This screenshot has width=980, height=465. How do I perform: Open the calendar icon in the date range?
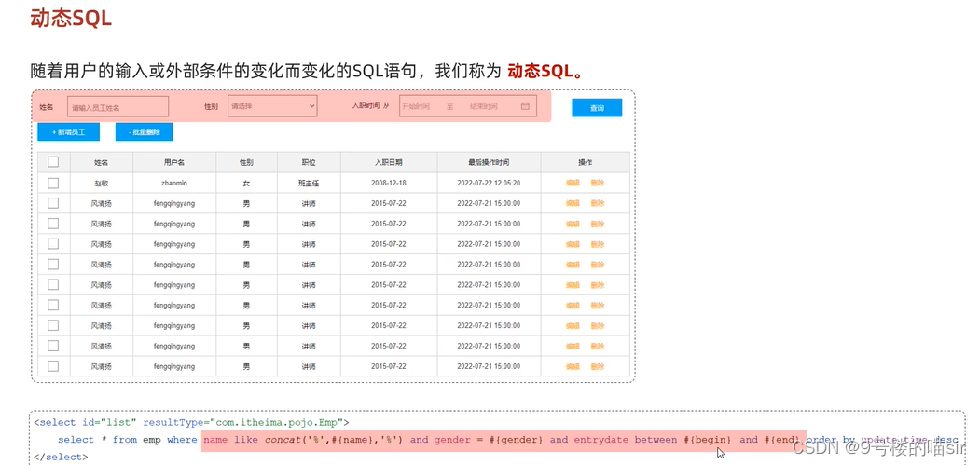(x=525, y=106)
